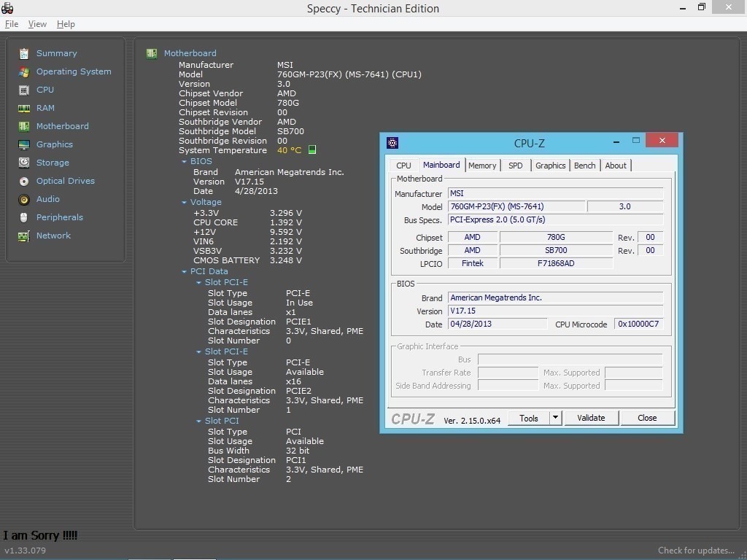Select Optical Drives in Speccy sidebar
This screenshot has height=560, width=747.
[65, 181]
